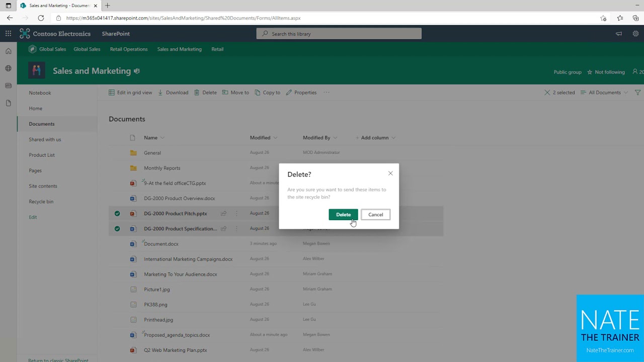
Task: Open Shared with us in site navigation
Action: coord(45,139)
